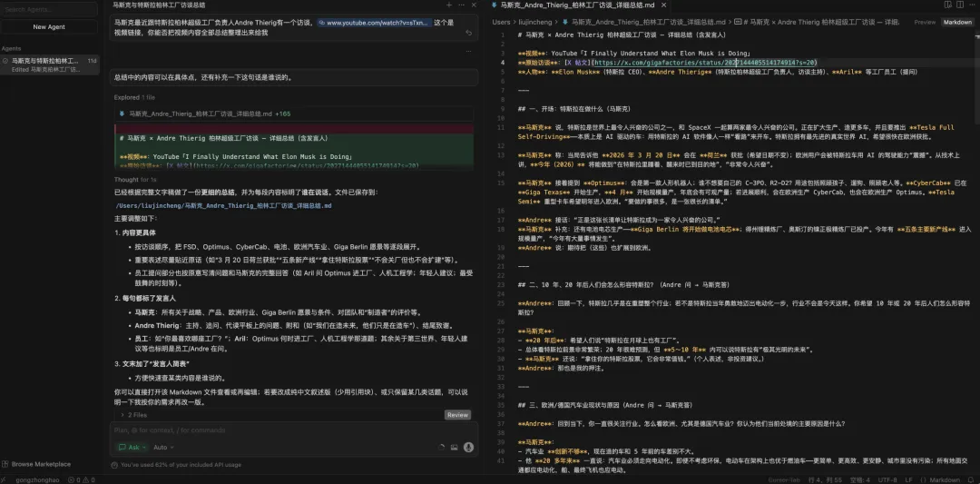The height and width of the screenshot is (484, 980).
Task: Click the Review button
Action: (457, 415)
